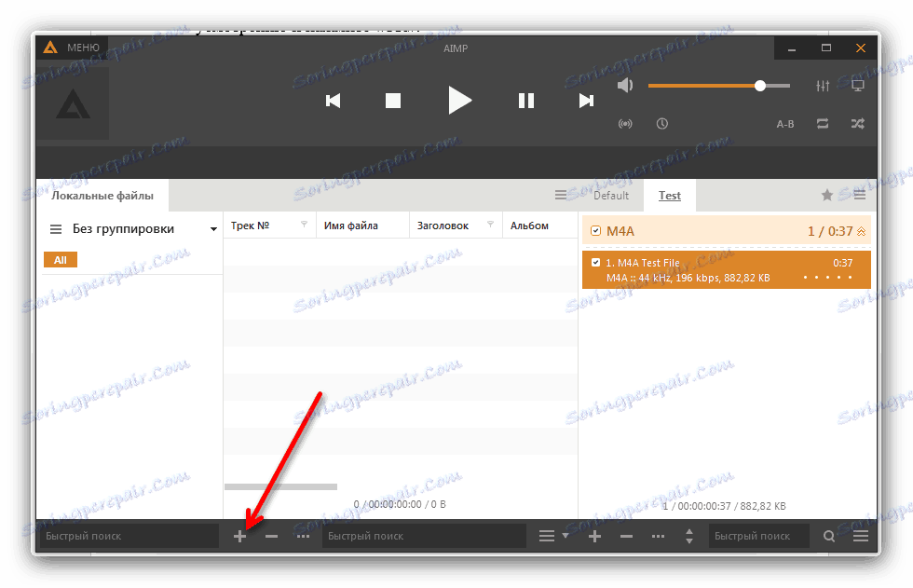Collapse the M4A group

pyautogui.click(x=862, y=232)
